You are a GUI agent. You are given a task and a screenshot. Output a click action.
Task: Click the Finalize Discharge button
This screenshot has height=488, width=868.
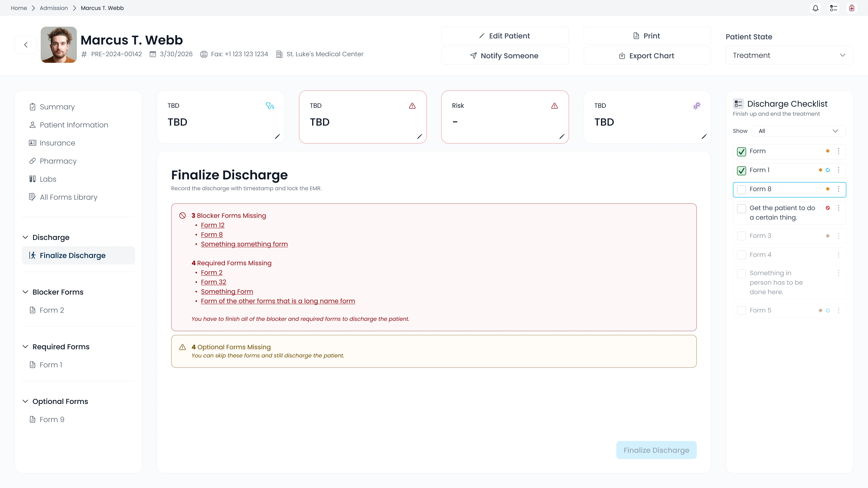(x=656, y=450)
